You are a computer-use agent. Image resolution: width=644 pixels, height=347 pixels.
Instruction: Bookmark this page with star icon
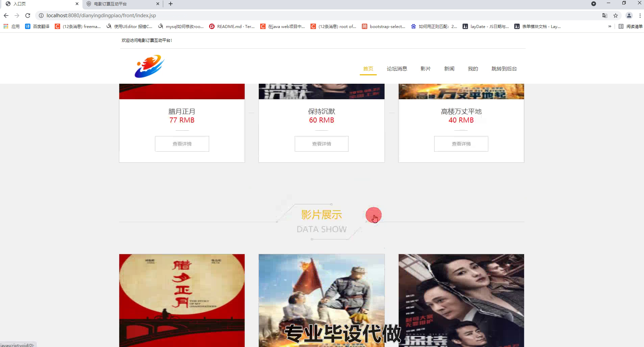coord(616,16)
